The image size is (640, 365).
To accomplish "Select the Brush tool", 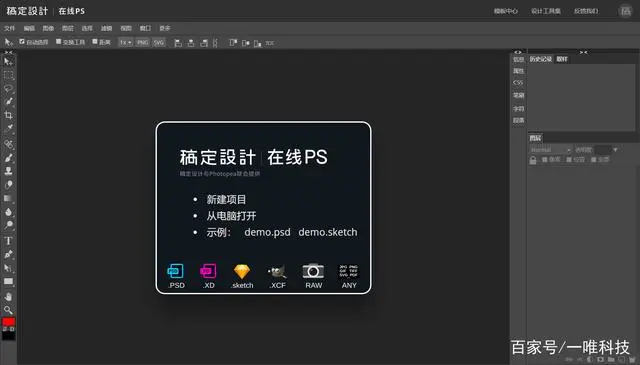I will click(x=8, y=158).
